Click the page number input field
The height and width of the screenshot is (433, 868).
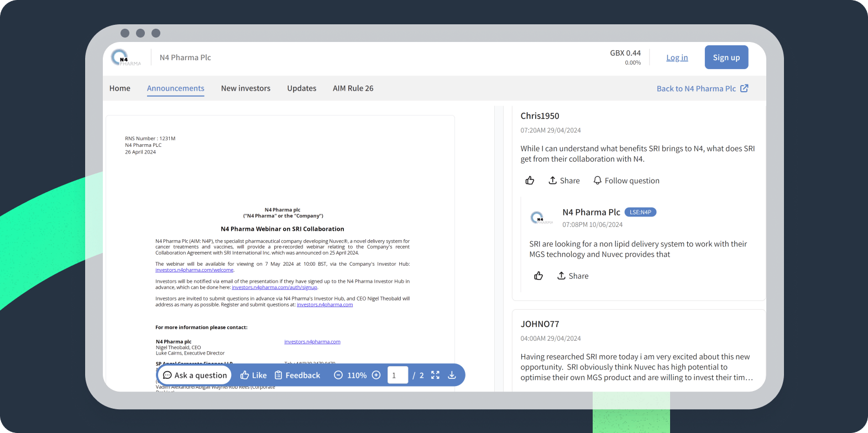pos(398,375)
